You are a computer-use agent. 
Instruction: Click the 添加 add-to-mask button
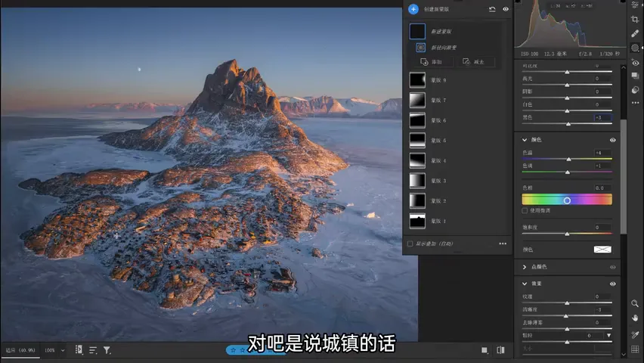pyautogui.click(x=432, y=62)
